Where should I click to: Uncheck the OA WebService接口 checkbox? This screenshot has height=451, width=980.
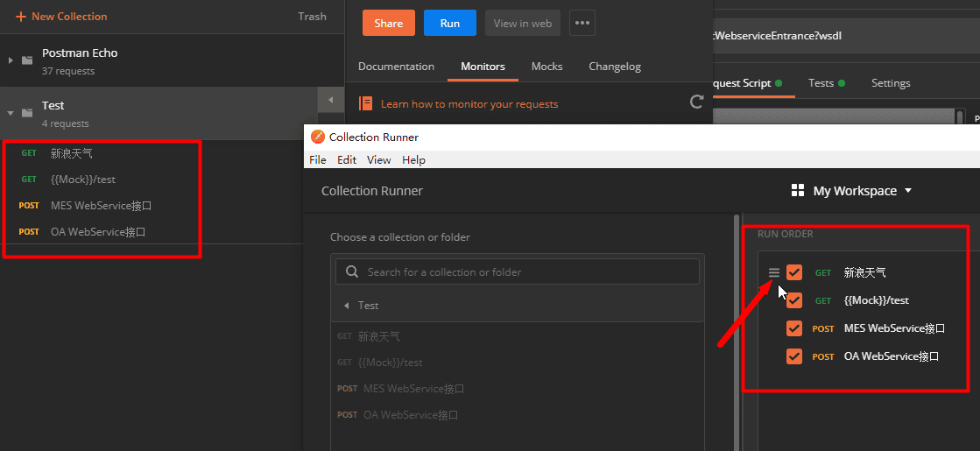click(x=793, y=356)
